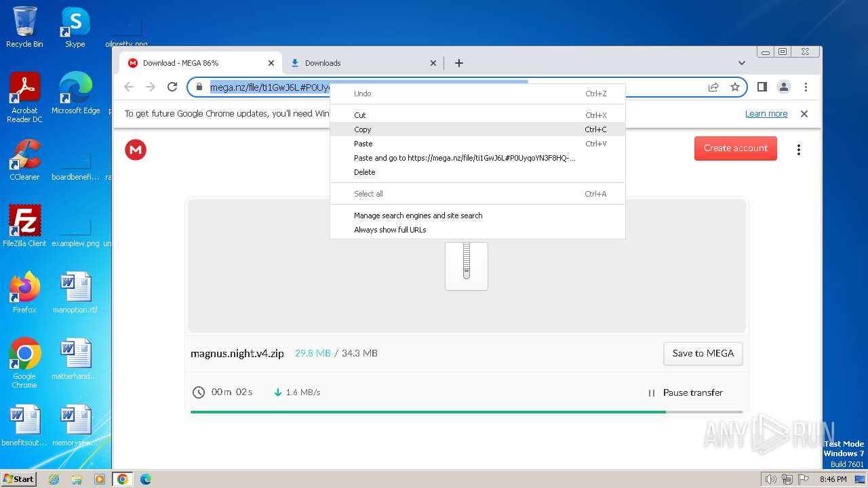Open a new tab with the plus icon
This screenshot has width=868, height=488.
pos(459,63)
